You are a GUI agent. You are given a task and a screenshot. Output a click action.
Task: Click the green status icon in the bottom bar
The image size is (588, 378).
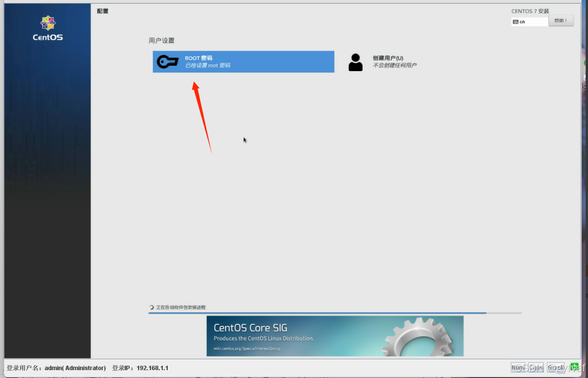click(x=574, y=367)
